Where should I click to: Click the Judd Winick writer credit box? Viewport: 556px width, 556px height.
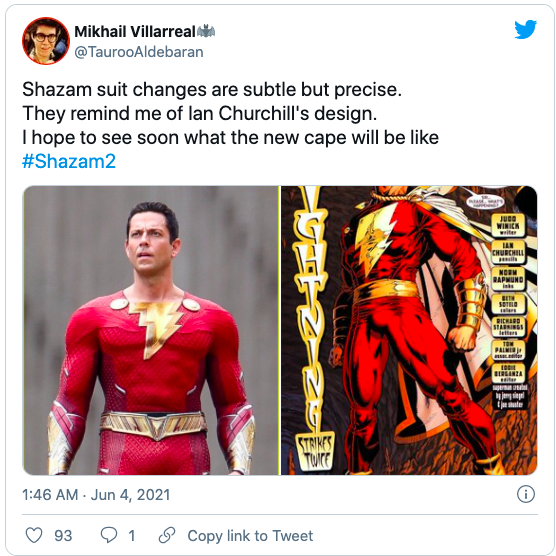point(508,225)
